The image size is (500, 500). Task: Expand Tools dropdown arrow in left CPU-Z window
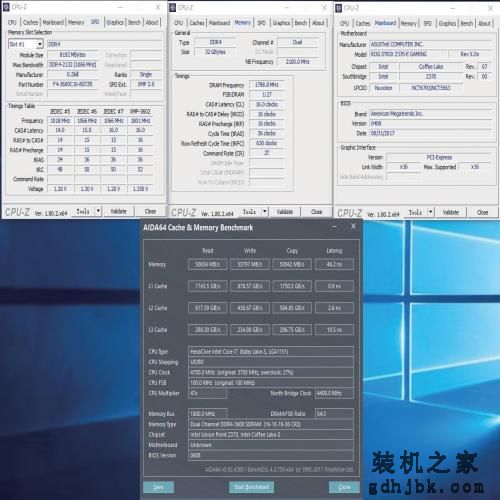(x=98, y=211)
